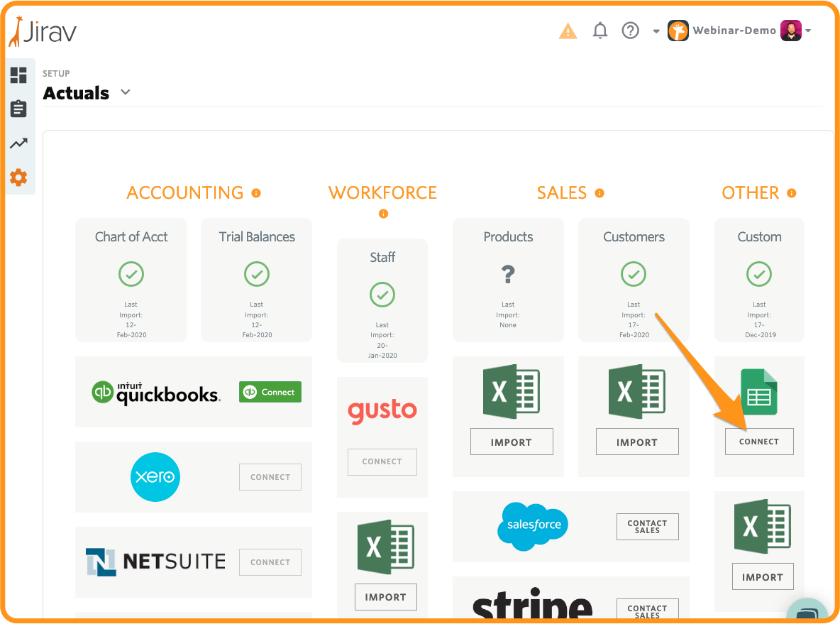The height and width of the screenshot is (624, 840).
Task: Click the Chart of Acct status checkmark
Action: 131,275
